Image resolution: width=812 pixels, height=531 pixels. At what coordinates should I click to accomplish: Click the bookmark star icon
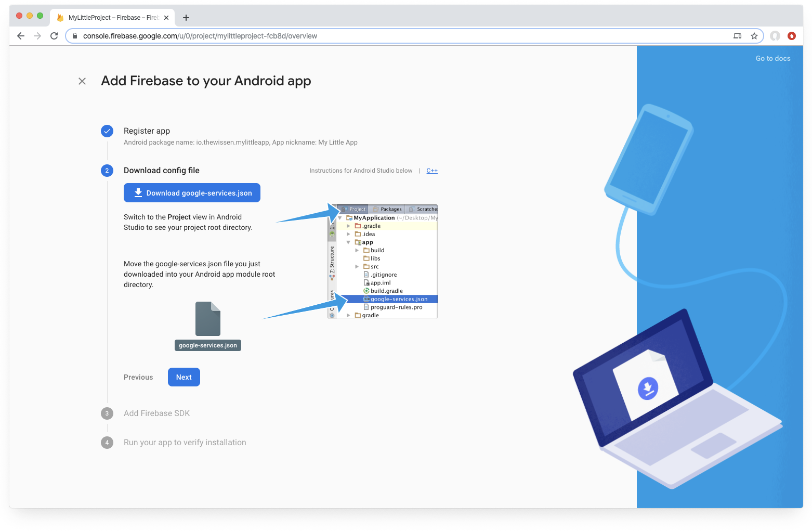754,36
